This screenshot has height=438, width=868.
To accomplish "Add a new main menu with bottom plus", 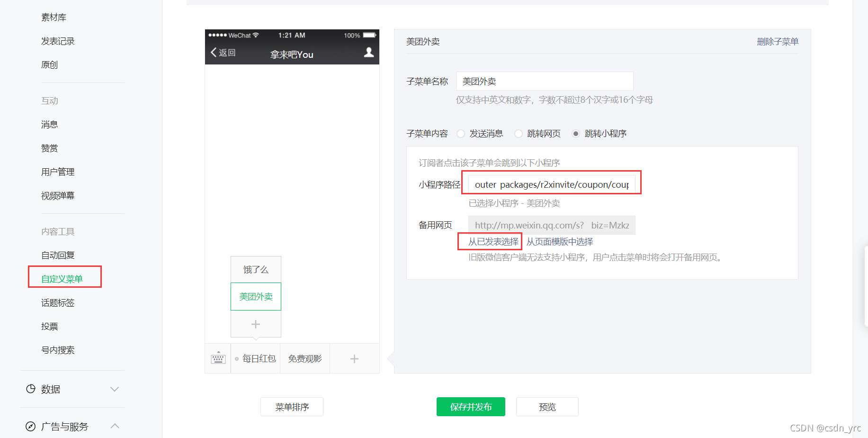I will coord(354,359).
